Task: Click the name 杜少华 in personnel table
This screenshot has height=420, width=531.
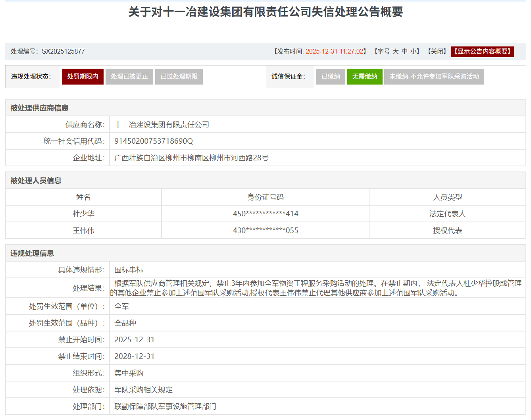Action: [x=83, y=214]
